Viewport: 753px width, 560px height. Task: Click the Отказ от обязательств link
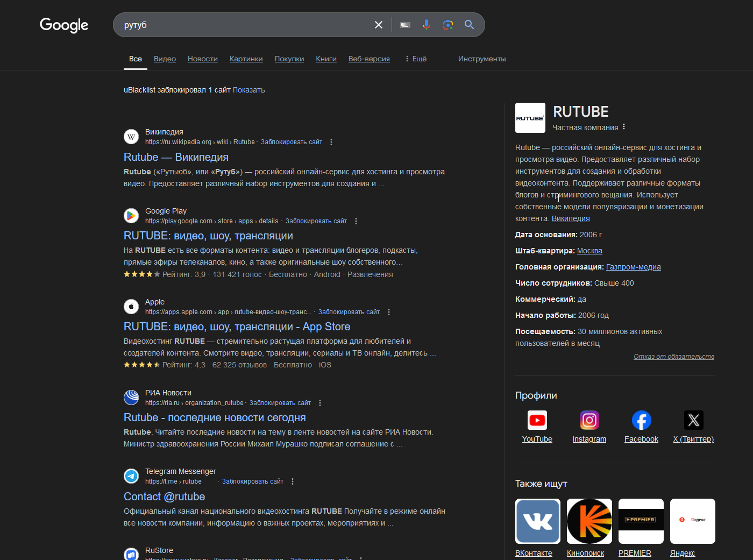tap(674, 357)
